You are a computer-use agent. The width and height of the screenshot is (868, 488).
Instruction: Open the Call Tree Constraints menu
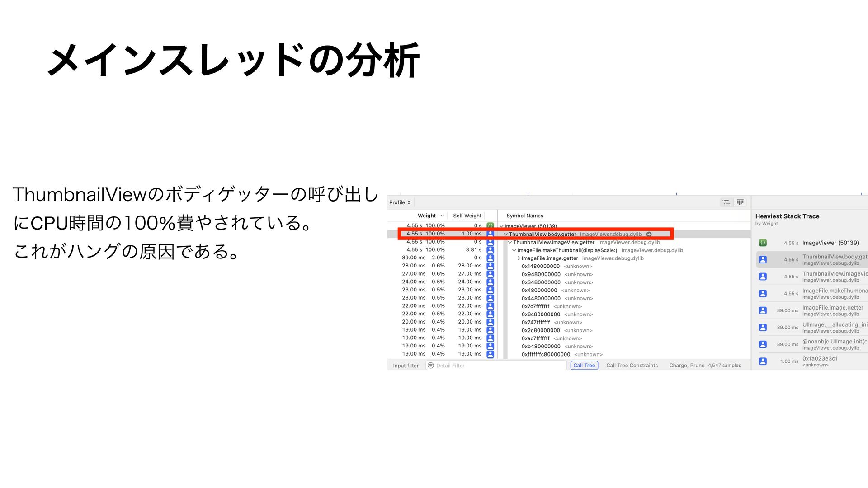(x=632, y=366)
